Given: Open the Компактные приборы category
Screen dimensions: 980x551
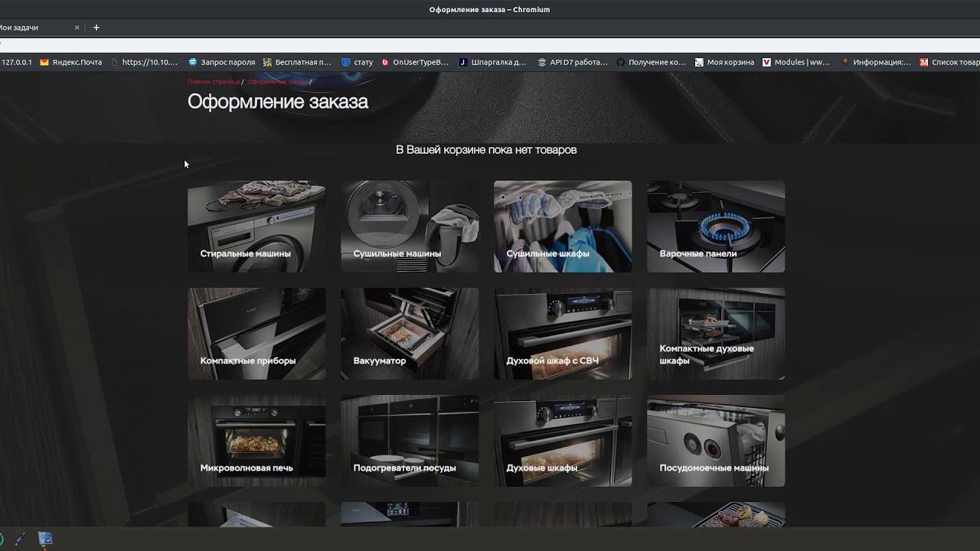Looking at the screenshot, I should click(256, 334).
